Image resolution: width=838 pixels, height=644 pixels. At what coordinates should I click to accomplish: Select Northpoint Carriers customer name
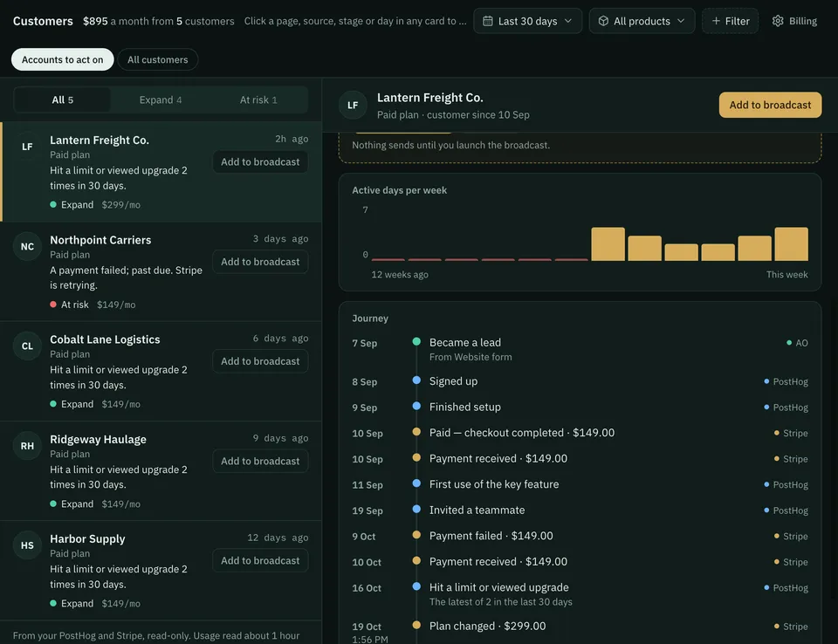tap(100, 240)
